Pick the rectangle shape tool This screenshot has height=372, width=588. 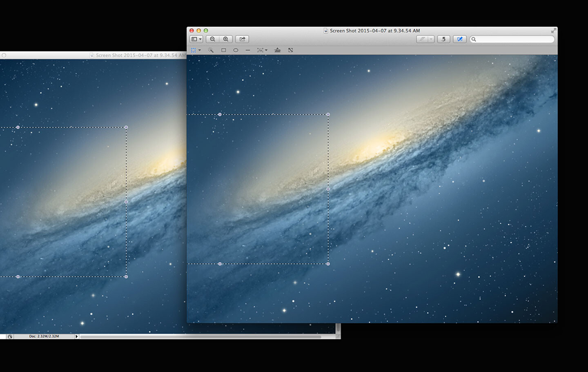tap(223, 50)
